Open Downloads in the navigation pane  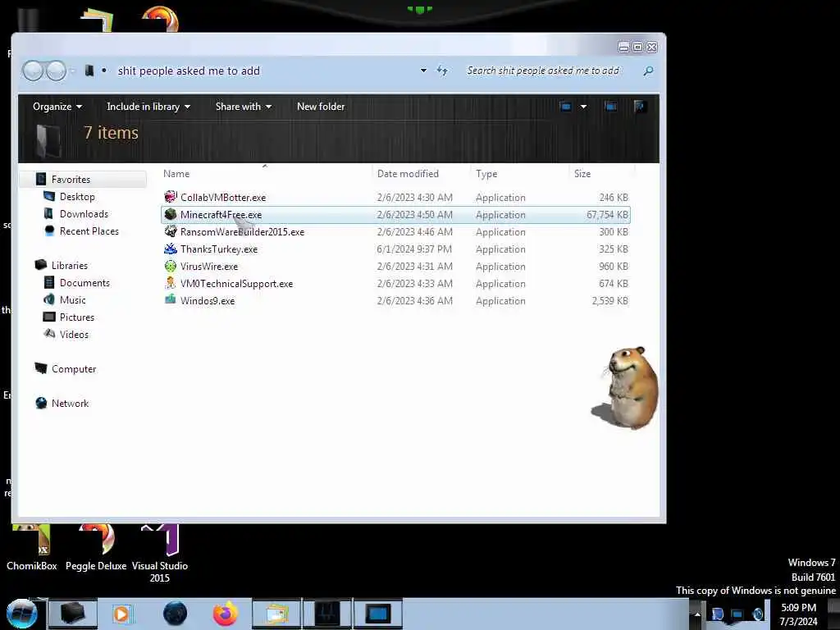click(x=84, y=214)
